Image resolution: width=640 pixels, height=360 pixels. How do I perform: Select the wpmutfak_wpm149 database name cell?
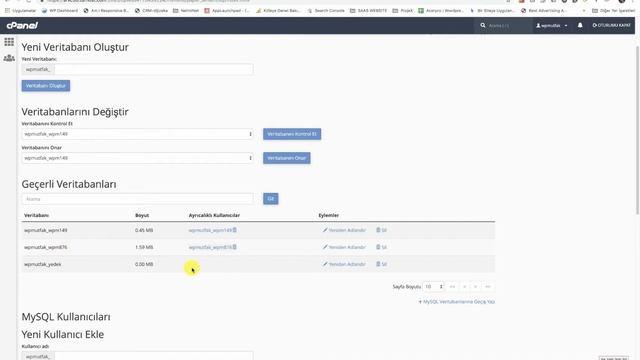pos(45,230)
